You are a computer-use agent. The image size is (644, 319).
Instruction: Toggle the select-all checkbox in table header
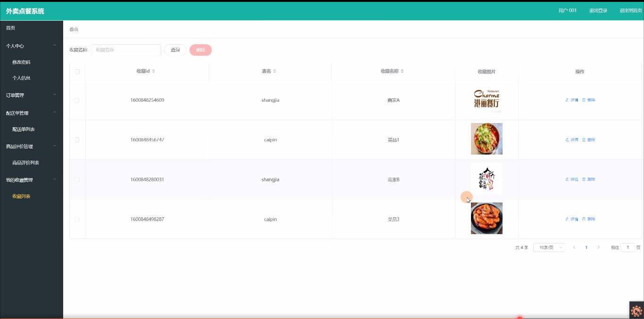click(x=77, y=72)
